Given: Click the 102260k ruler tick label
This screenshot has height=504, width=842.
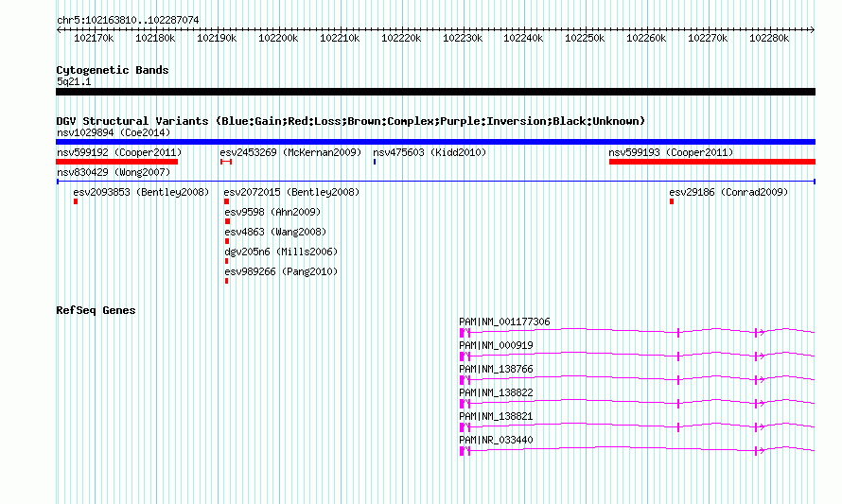Looking at the screenshot, I should point(646,38).
